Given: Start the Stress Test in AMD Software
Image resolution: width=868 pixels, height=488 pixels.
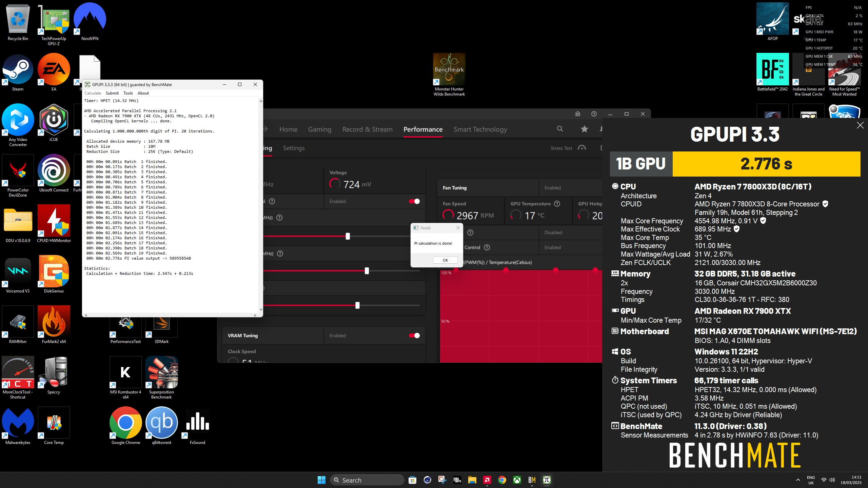Looking at the screenshot, I should tap(568, 148).
